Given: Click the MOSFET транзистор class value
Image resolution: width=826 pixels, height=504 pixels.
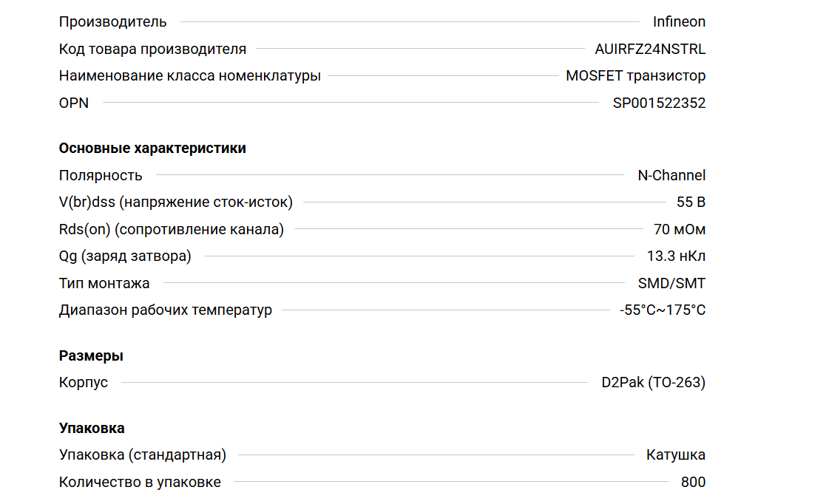Looking at the screenshot, I should click(635, 76).
